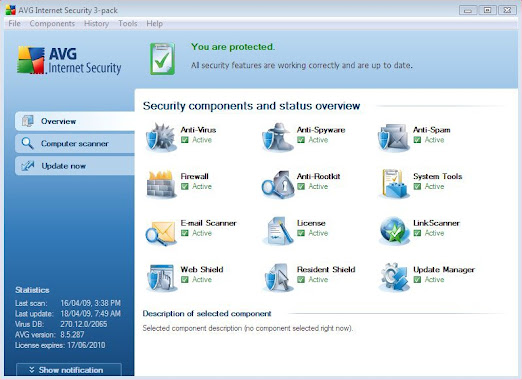This screenshot has width=522, height=380.
Task: Select the Anti-Spyware spy icon
Action: point(277,137)
